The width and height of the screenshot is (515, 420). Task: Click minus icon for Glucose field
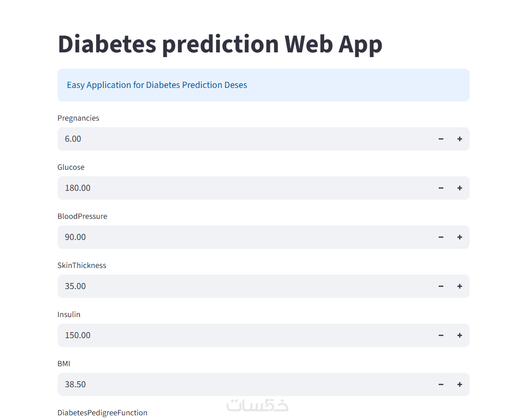(441, 188)
